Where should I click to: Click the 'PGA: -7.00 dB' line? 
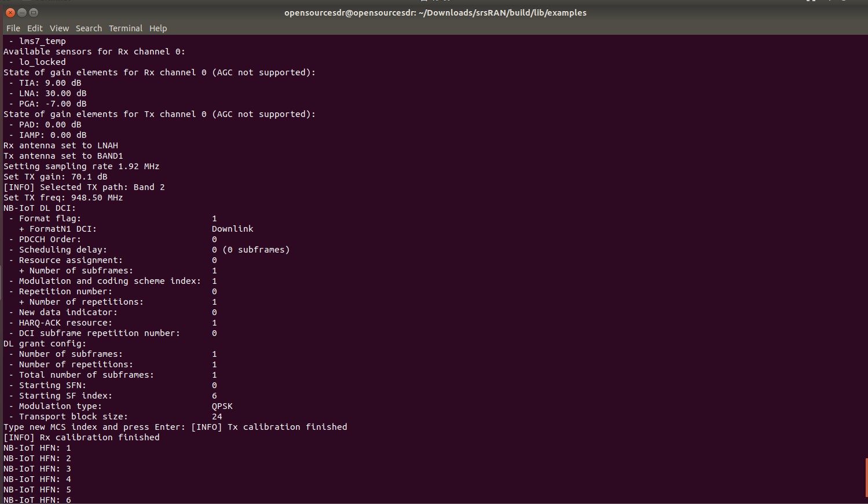coord(48,104)
